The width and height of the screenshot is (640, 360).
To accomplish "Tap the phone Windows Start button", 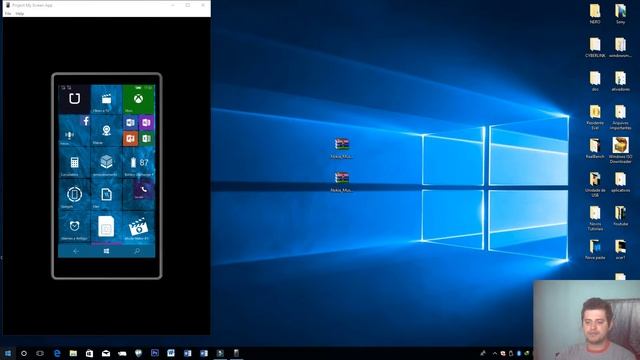I will [x=106, y=251].
